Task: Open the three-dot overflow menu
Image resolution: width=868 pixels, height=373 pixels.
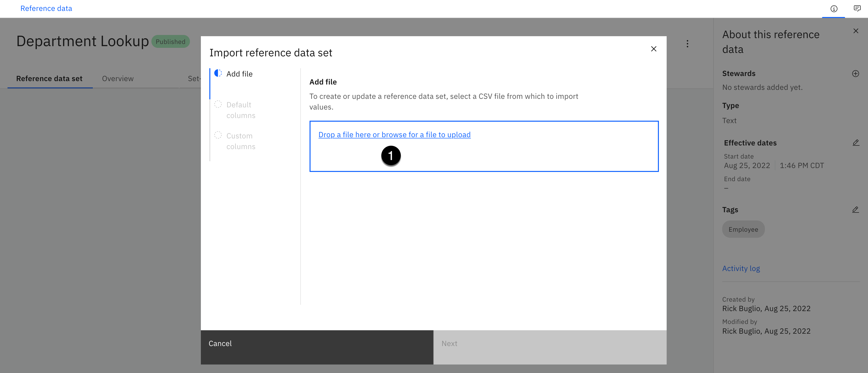Action: [688, 44]
